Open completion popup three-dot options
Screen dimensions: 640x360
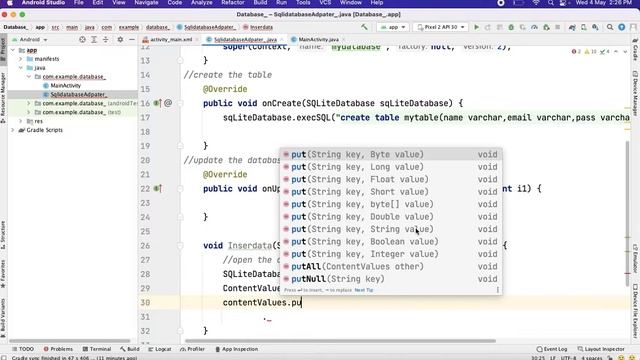pyautogui.click(x=498, y=290)
